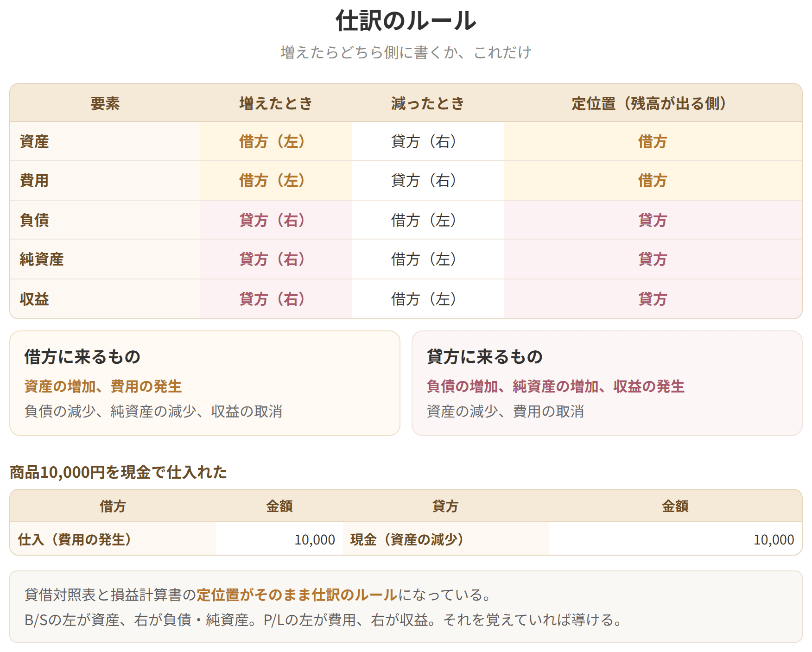
Task: Click 貸方（右） in the 費用 row
Action: click(x=428, y=180)
